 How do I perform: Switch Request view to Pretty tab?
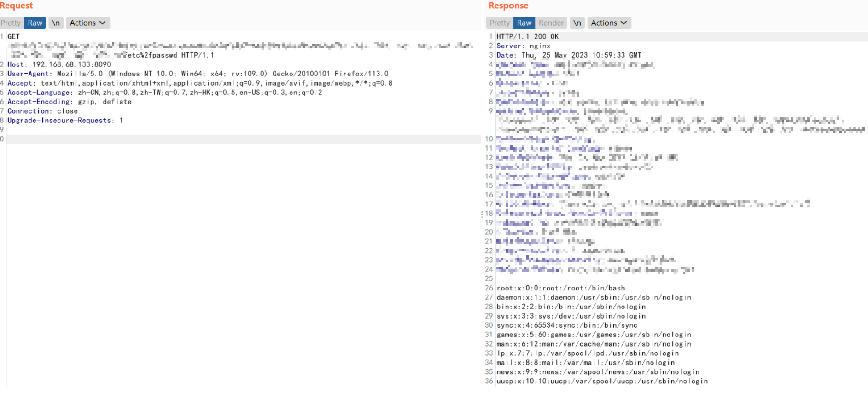pos(11,23)
